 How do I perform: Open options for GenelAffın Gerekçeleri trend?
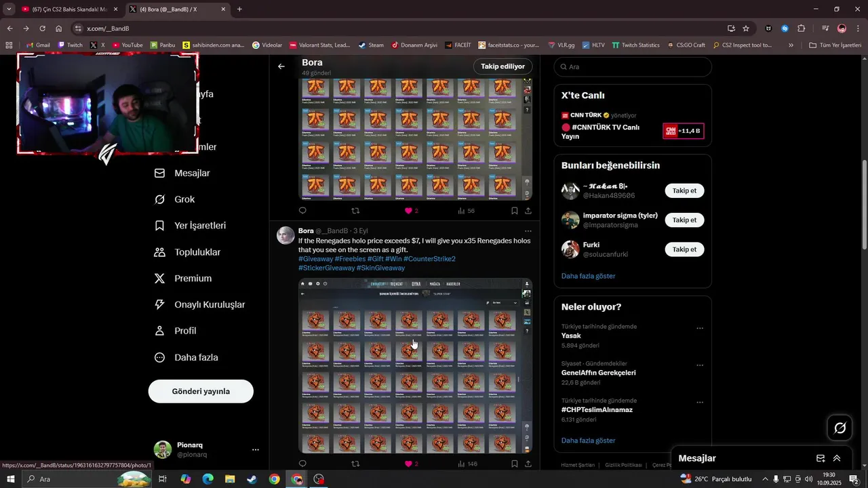700,365
